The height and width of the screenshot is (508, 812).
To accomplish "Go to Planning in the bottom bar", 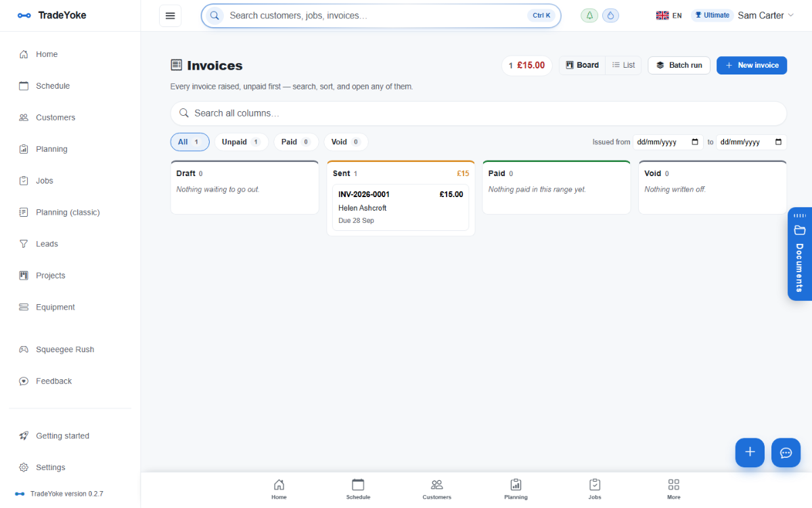I will click(516, 489).
